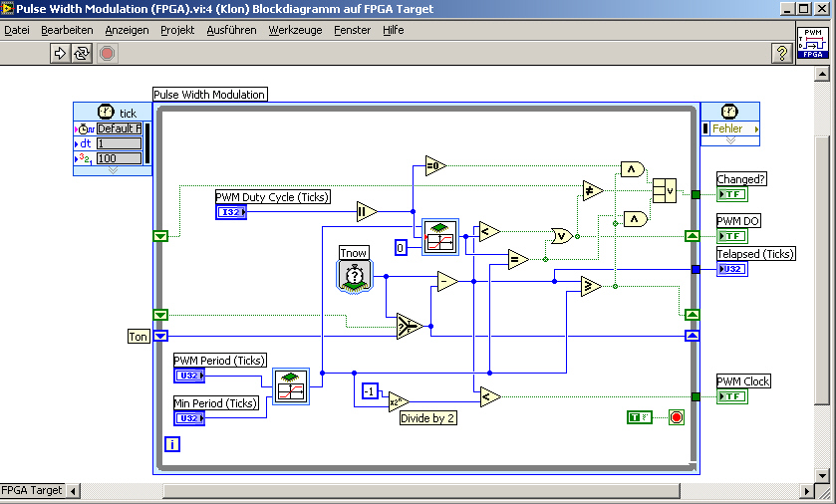Click the numeric constant 0
This screenshot has width=836, height=504.
tap(401, 248)
